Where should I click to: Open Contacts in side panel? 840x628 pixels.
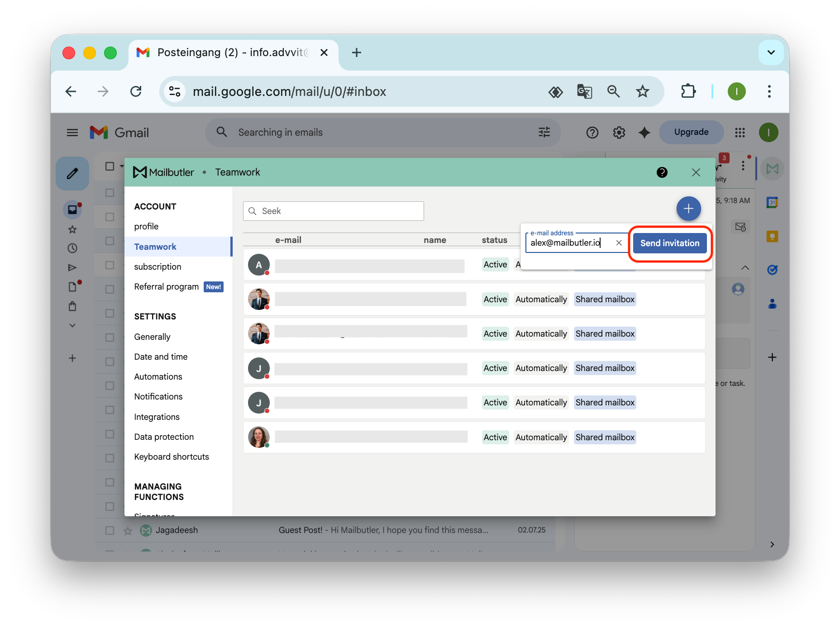[773, 303]
